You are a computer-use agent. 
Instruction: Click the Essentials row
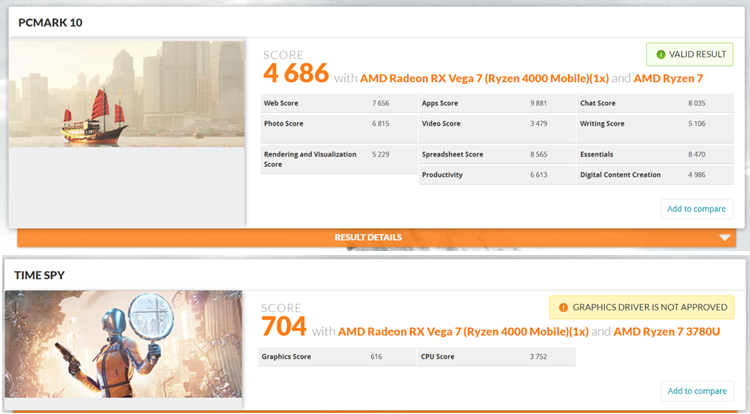tap(655, 154)
